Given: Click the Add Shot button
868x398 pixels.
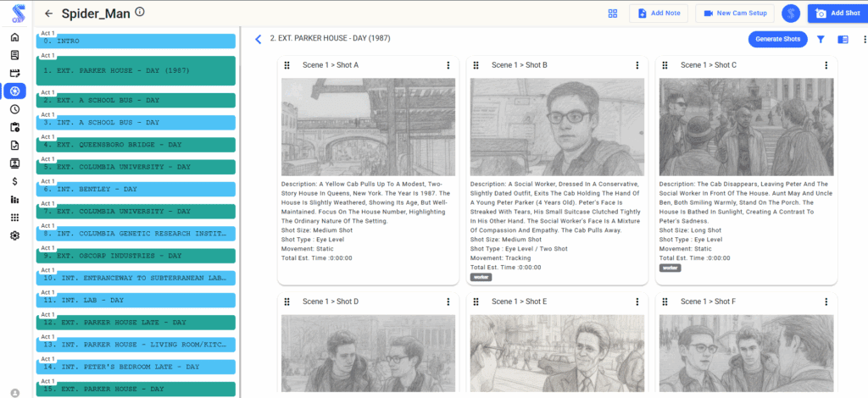Looking at the screenshot, I should tap(837, 14).
